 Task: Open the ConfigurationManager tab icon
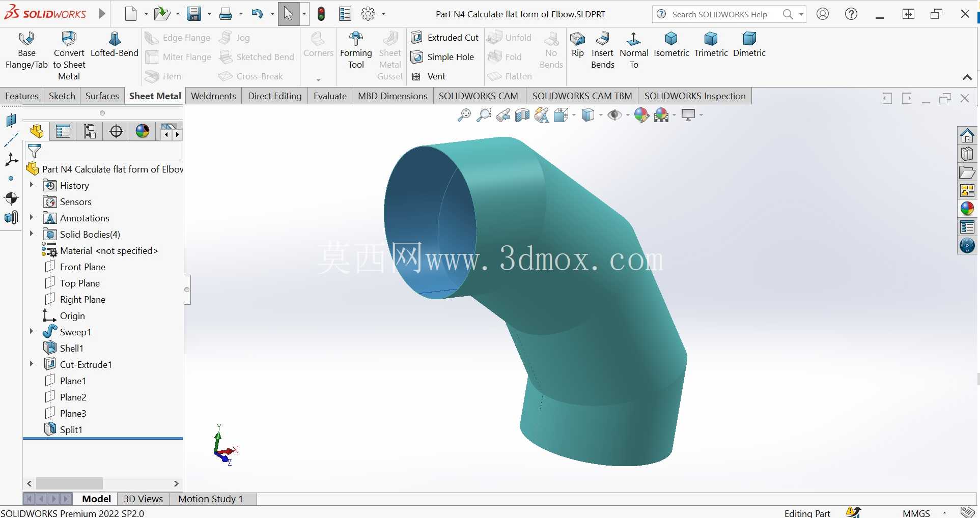tap(90, 132)
